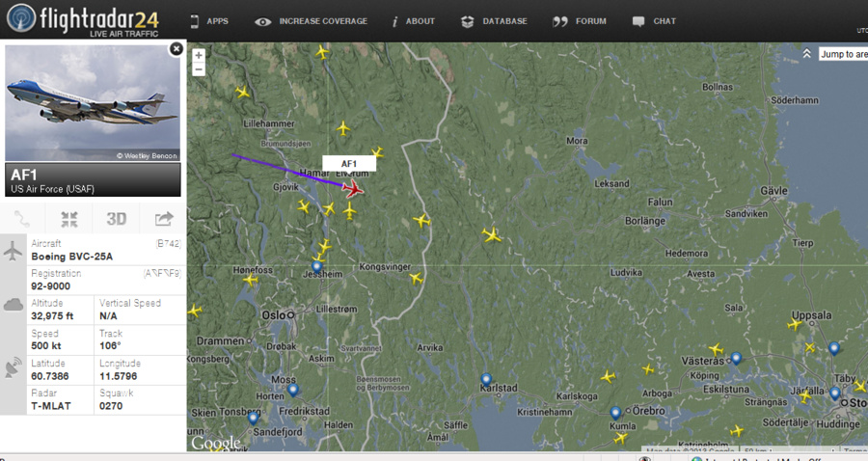Open the 3D view button
This screenshot has width=868, height=461.
(117, 219)
